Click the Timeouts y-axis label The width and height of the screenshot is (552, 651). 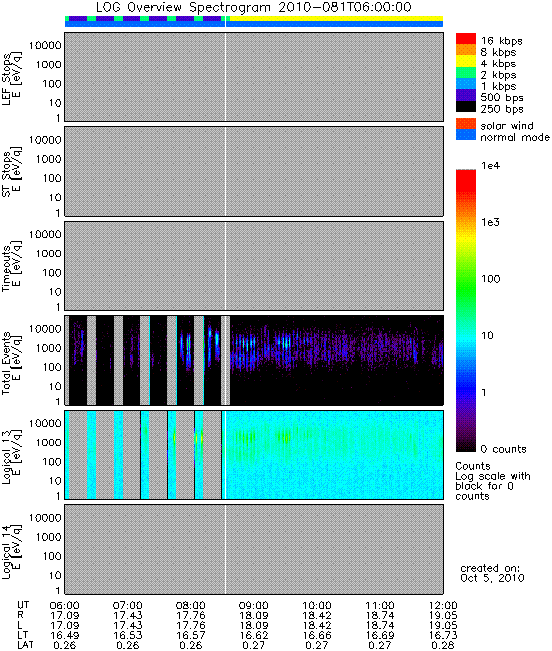11,266
